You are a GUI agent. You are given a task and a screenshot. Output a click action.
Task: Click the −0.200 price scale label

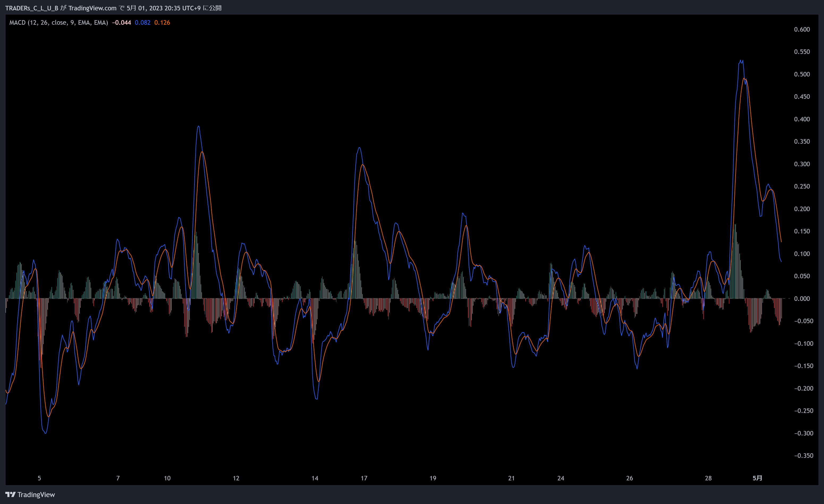804,389
